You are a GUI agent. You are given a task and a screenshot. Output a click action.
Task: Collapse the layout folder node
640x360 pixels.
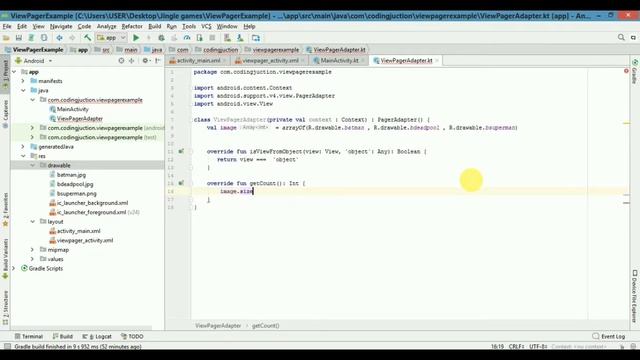click(33, 222)
